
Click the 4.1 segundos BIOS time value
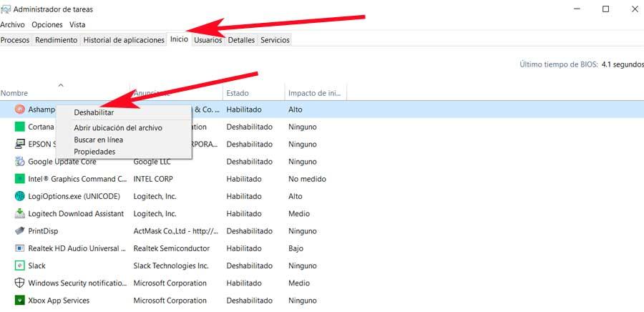point(623,64)
